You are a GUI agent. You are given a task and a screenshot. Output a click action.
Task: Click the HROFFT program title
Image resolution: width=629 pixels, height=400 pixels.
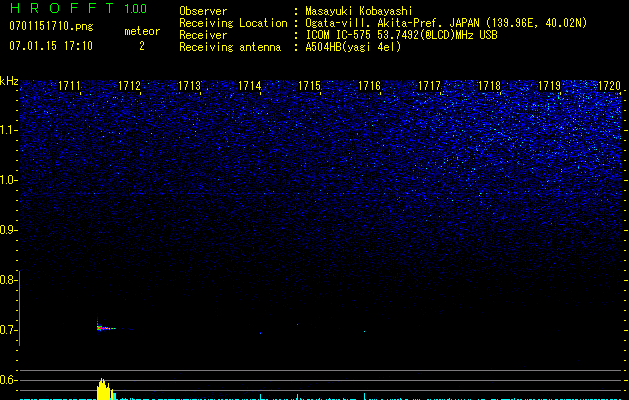(x=62, y=8)
